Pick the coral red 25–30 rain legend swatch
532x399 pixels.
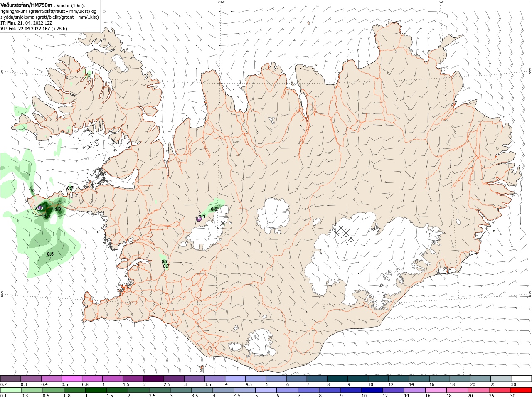coord(500,390)
